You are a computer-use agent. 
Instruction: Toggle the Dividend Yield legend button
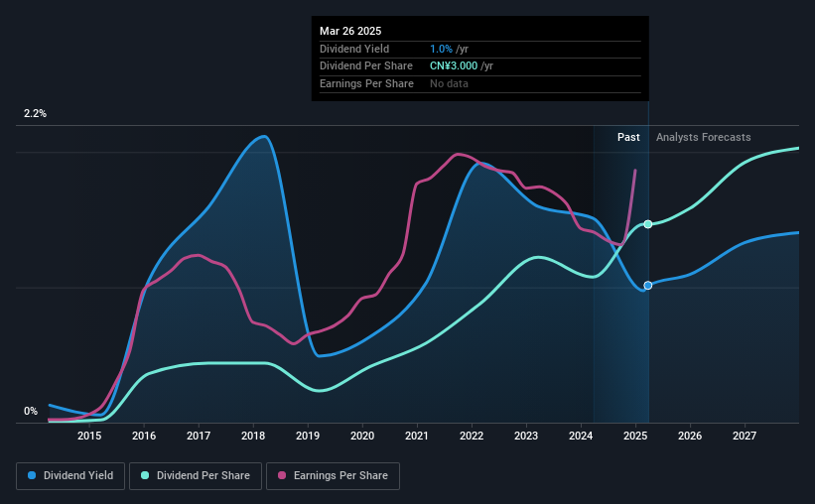pyautogui.click(x=70, y=476)
